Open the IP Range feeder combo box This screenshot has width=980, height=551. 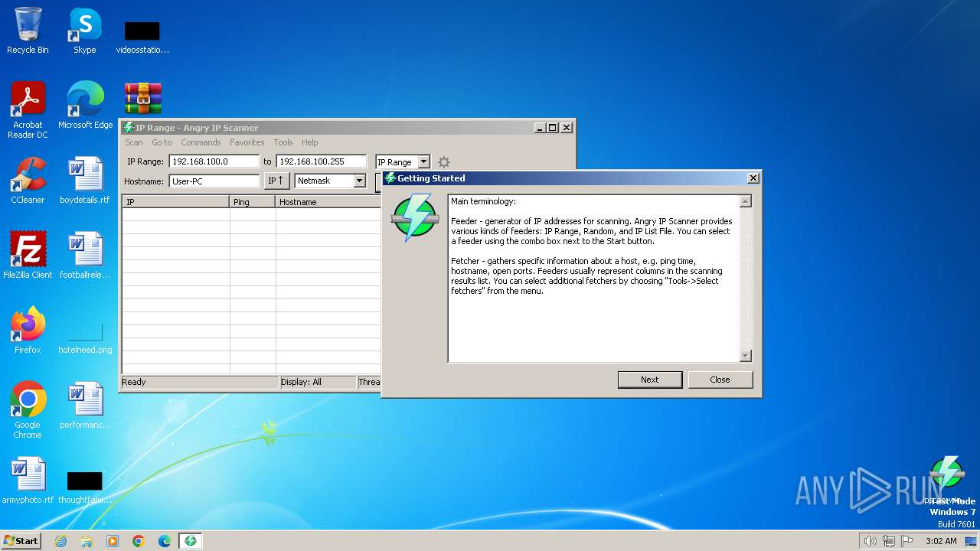tap(403, 162)
